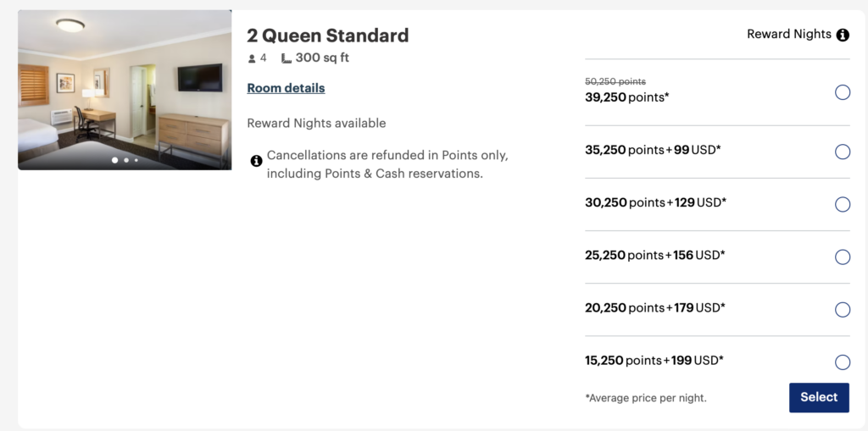868x431 pixels.
Task: Click the Average price per night footnote
Action: click(x=646, y=398)
